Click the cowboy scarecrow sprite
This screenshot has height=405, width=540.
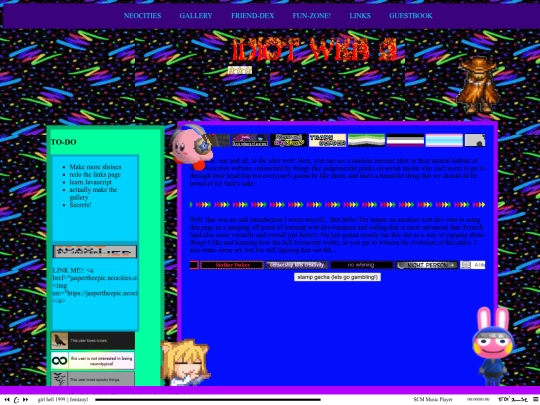click(478, 85)
